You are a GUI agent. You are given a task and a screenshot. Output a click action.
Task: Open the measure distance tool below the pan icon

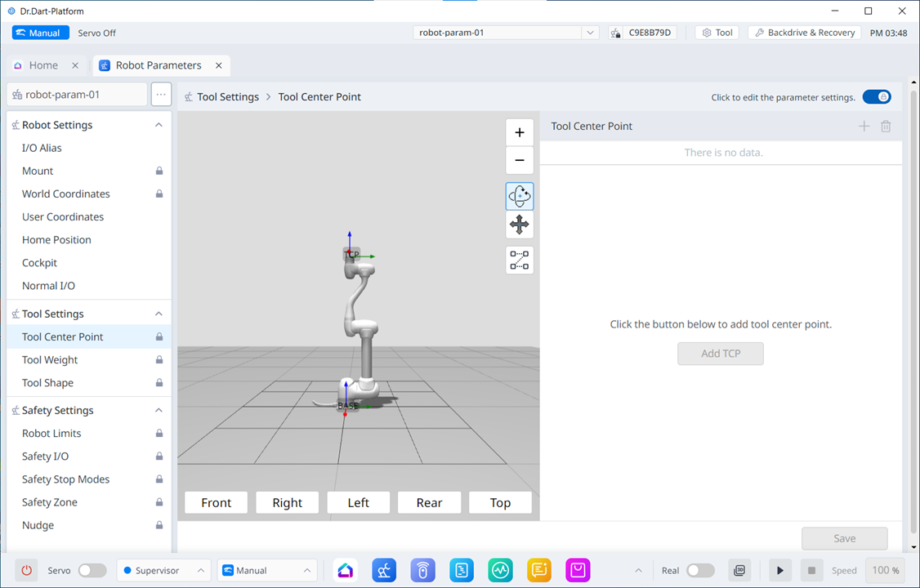[520, 260]
